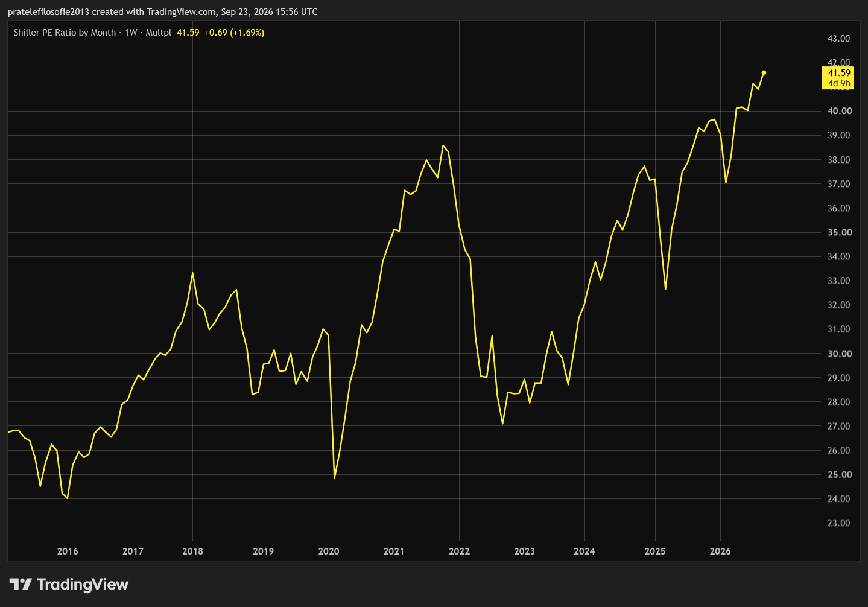Click the 2026 label on time axis

click(x=720, y=551)
